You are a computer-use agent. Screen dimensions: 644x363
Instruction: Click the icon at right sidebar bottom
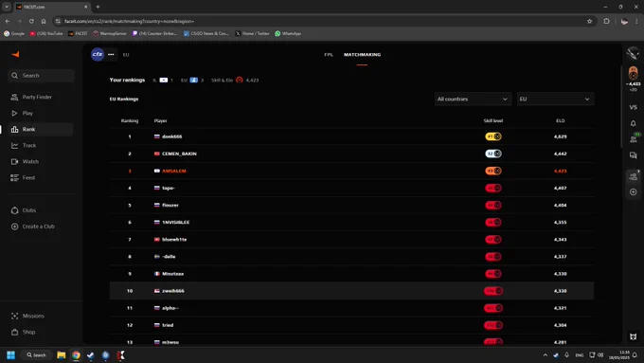(633, 336)
